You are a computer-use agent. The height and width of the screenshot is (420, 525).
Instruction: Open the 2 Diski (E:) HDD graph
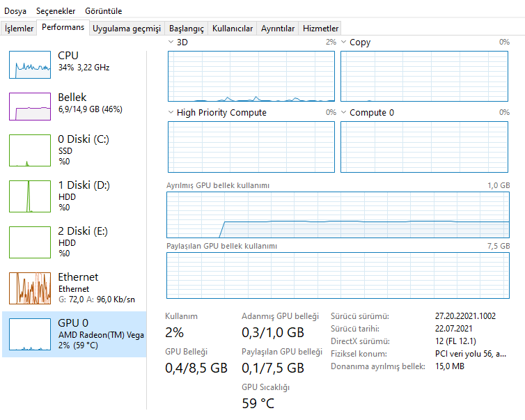(x=30, y=242)
